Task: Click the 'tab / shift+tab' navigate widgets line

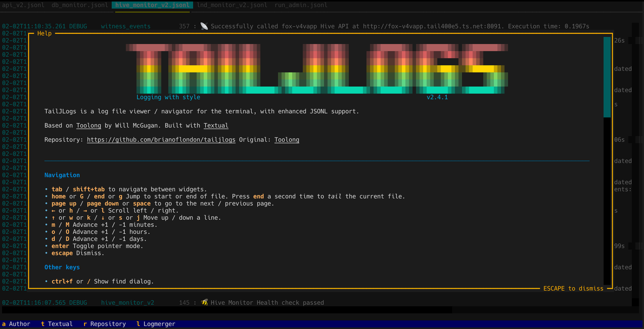Action: pos(126,189)
